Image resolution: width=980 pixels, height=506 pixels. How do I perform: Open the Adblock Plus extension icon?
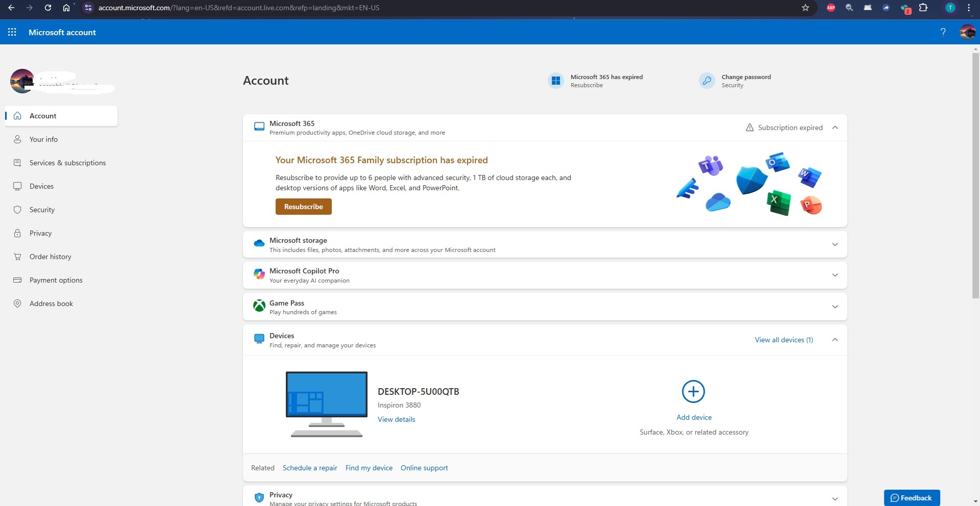coord(831,8)
